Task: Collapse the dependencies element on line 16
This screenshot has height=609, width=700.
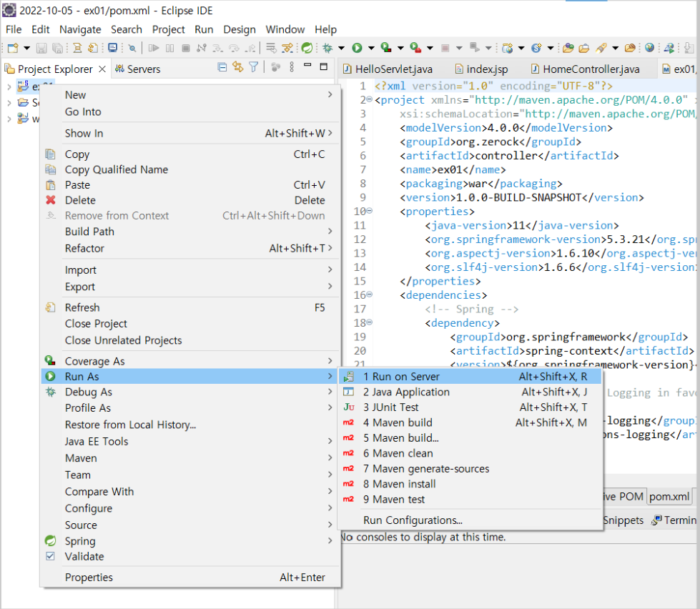Action: (x=370, y=294)
